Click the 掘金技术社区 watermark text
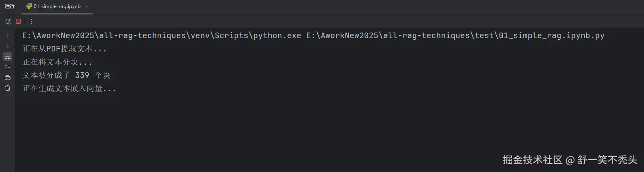Screen dimensions: 644x172 point(532,160)
